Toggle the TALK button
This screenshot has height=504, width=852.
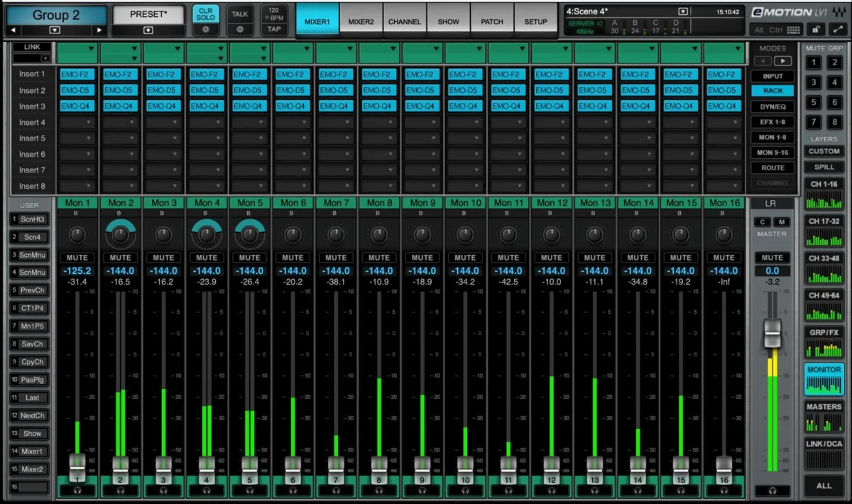(x=240, y=14)
